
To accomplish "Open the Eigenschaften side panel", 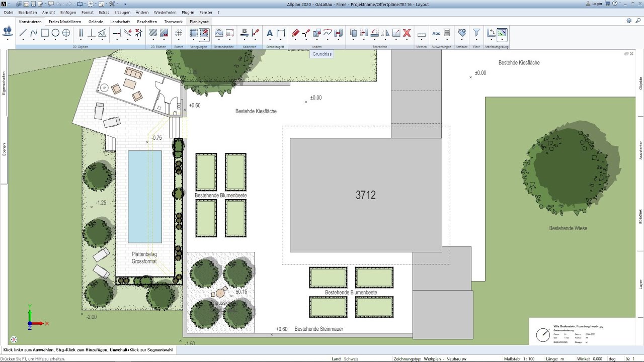I will 4,83.
